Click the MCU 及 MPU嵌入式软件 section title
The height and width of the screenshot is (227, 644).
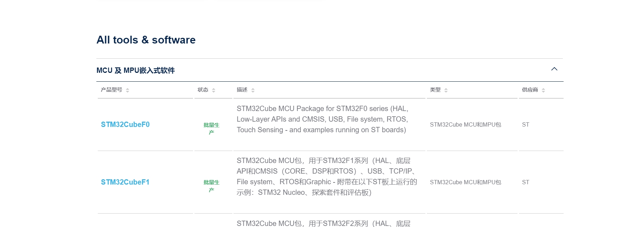tap(135, 70)
